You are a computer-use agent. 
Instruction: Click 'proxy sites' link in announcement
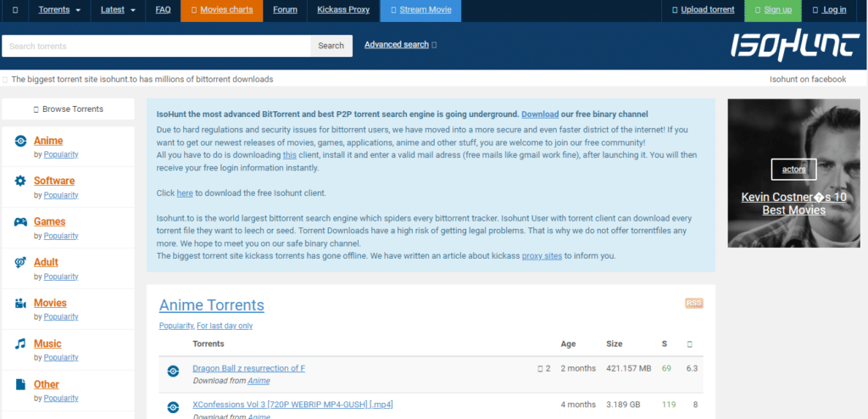(x=542, y=256)
